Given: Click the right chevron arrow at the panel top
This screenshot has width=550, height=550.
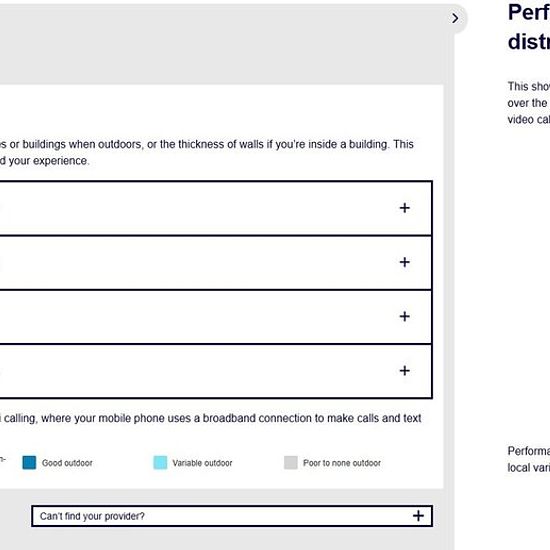Looking at the screenshot, I should 455,18.
